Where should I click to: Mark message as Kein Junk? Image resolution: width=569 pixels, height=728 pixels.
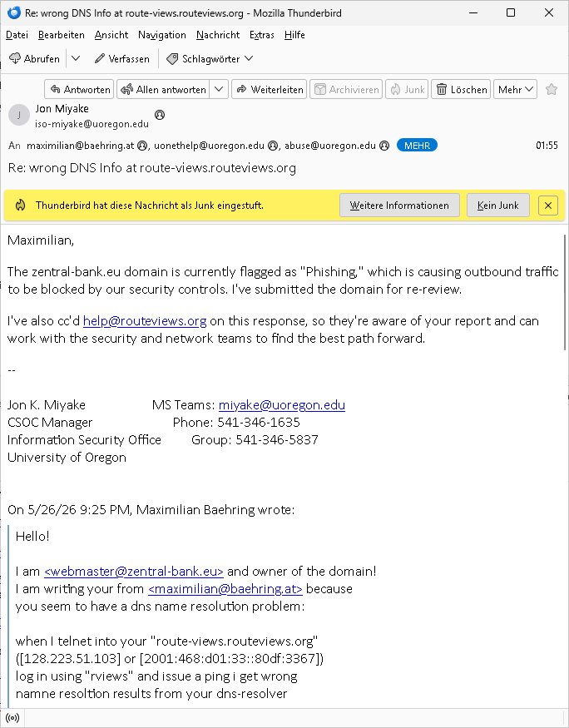[x=498, y=206]
